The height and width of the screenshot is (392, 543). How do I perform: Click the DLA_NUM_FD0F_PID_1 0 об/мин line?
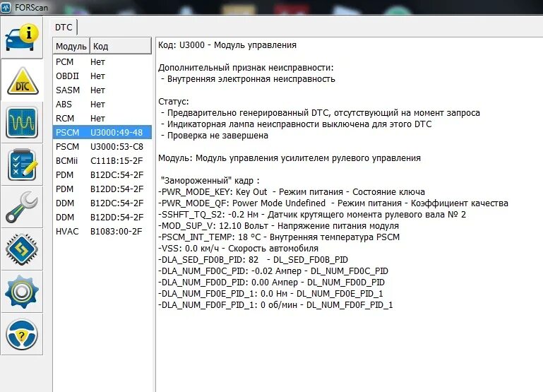(275, 305)
